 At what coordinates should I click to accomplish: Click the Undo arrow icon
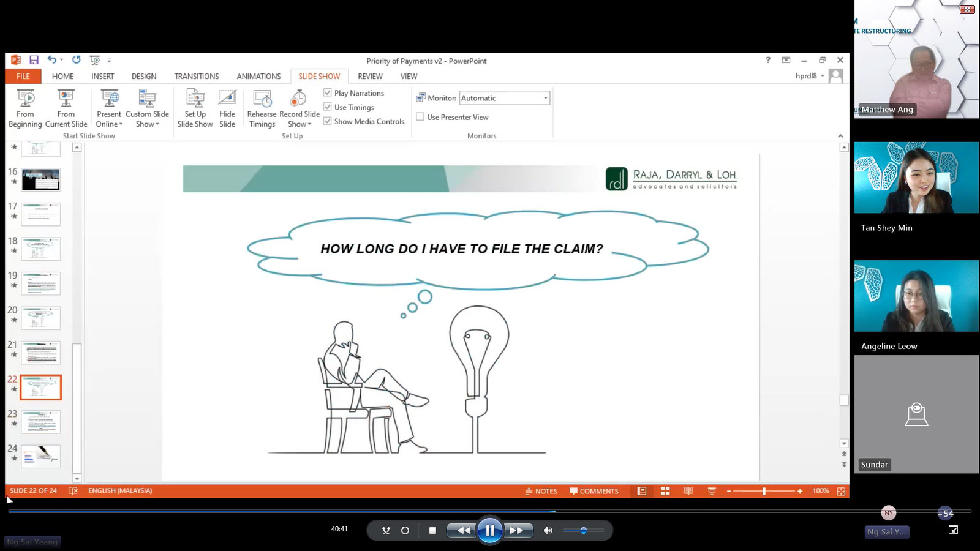[52, 60]
